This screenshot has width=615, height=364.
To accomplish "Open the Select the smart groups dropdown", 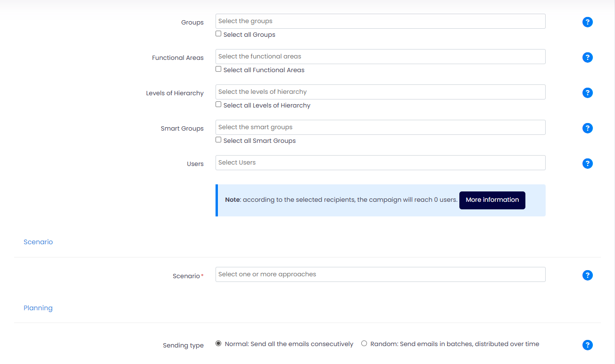I will point(380,127).
